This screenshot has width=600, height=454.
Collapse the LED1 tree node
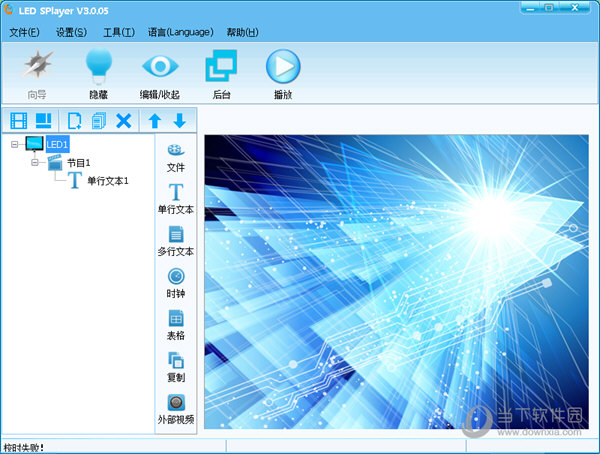15,145
